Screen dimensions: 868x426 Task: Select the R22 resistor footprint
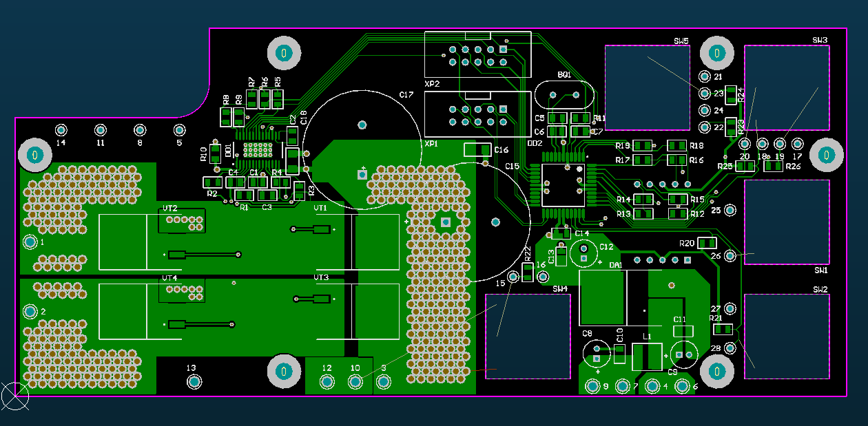[x=528, y=272]
